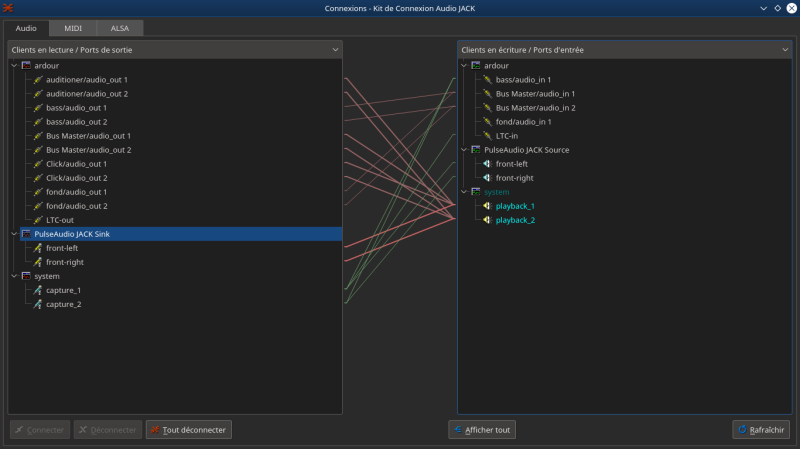This screenshot has height=449, width=800.
Task: Click the Connecter button
Action: click(x=40, y=430)
